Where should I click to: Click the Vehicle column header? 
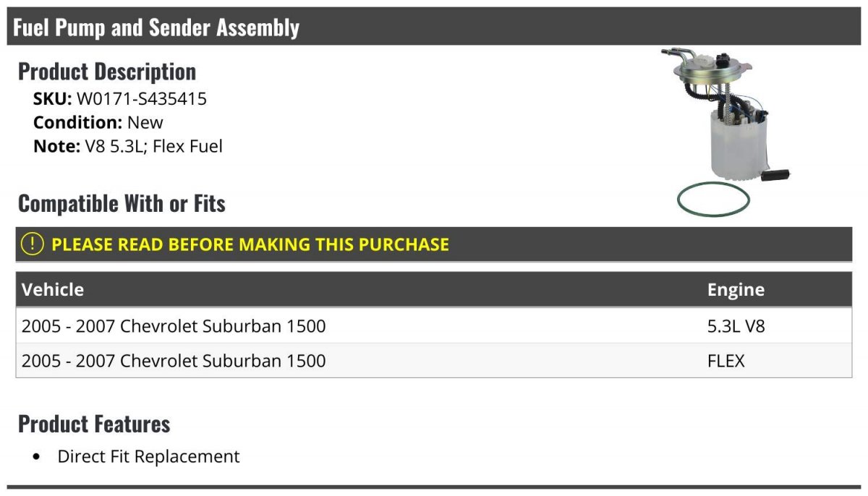pos(53,290)
